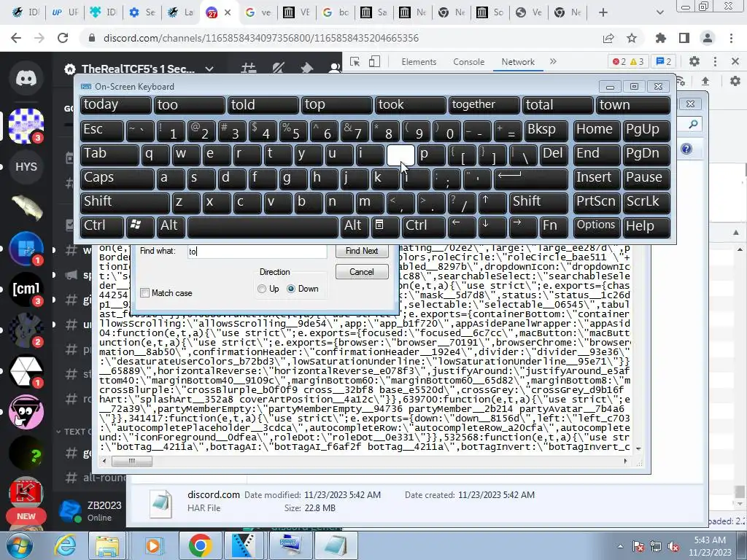Click the blue help question mark icon
This screenshot has width=747, height=560.
pos(686,149)
